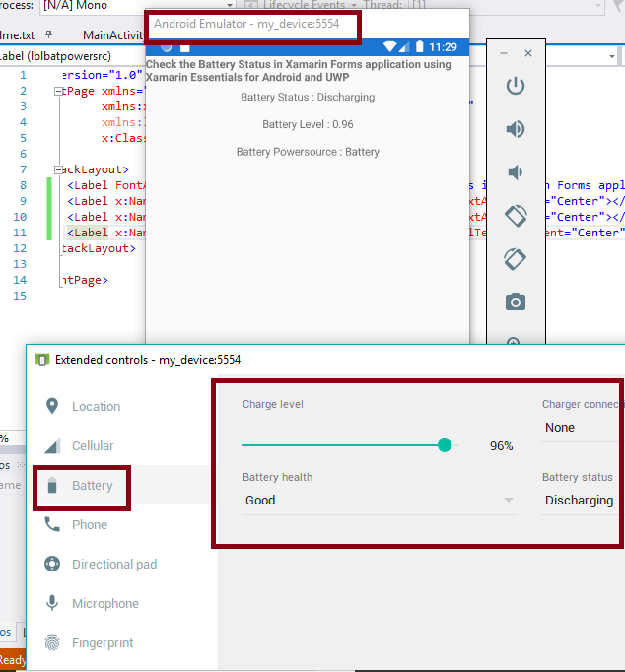Click the Wi-Fi icon in the Android status bar
The height and width of the screenshot is (672, 625).
tap(389, 46)
